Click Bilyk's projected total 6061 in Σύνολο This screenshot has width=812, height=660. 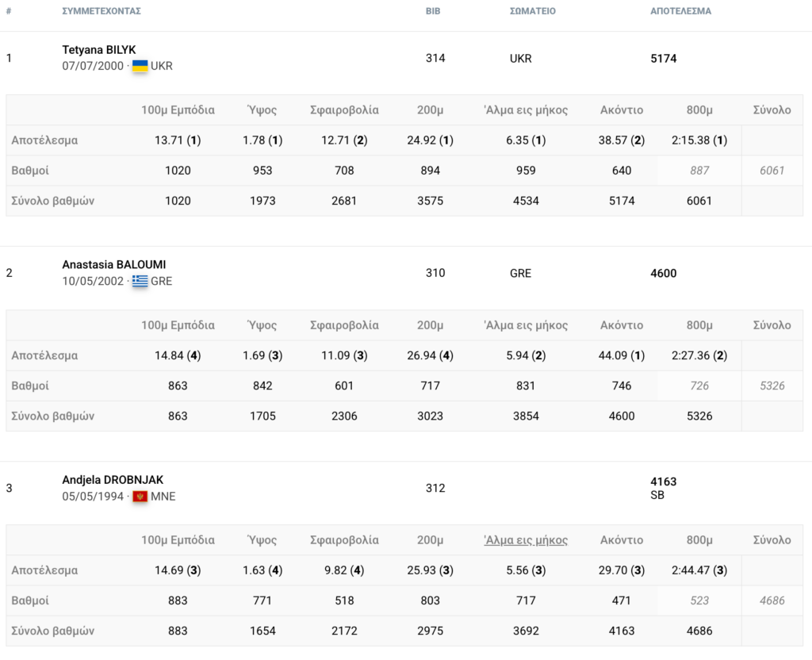772,171
